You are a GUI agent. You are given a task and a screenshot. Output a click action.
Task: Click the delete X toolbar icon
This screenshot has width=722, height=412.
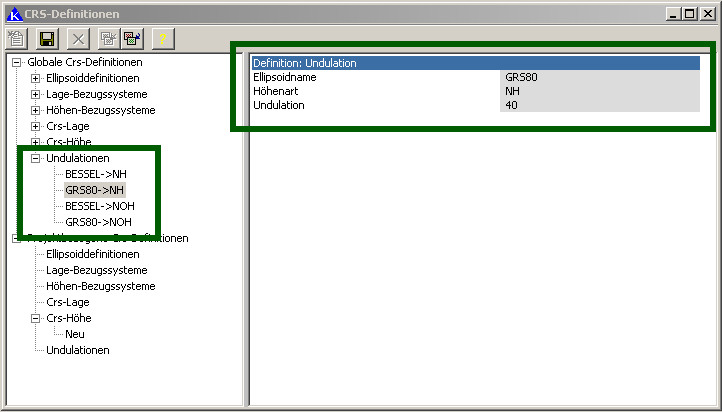(79, 38)
